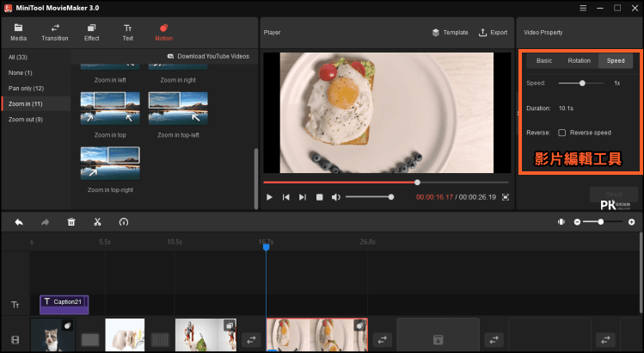
Task: Select the cat video clip
Action: [x=52, y=335]
